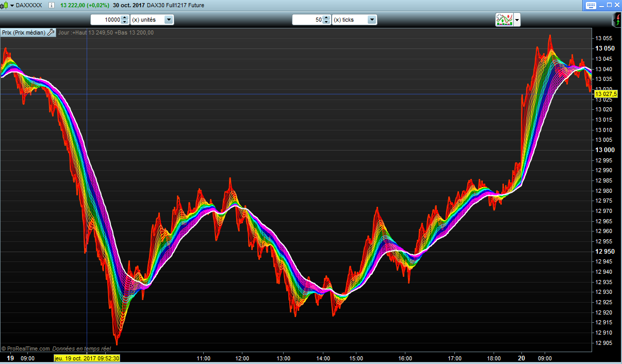Open the virtual keyboard icon in title bar
Viewport: 622px width, 364px height.
point(591,5)
